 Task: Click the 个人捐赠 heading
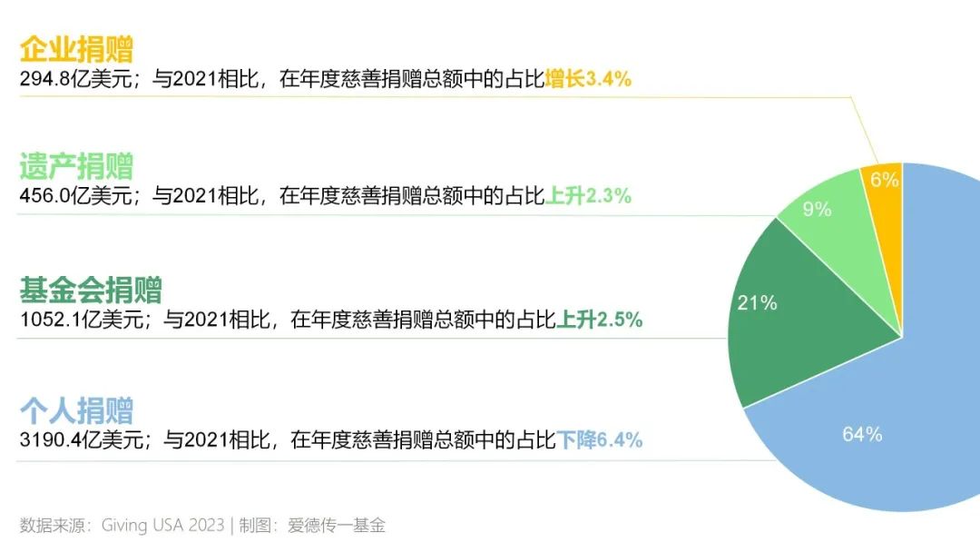point(76,410)
